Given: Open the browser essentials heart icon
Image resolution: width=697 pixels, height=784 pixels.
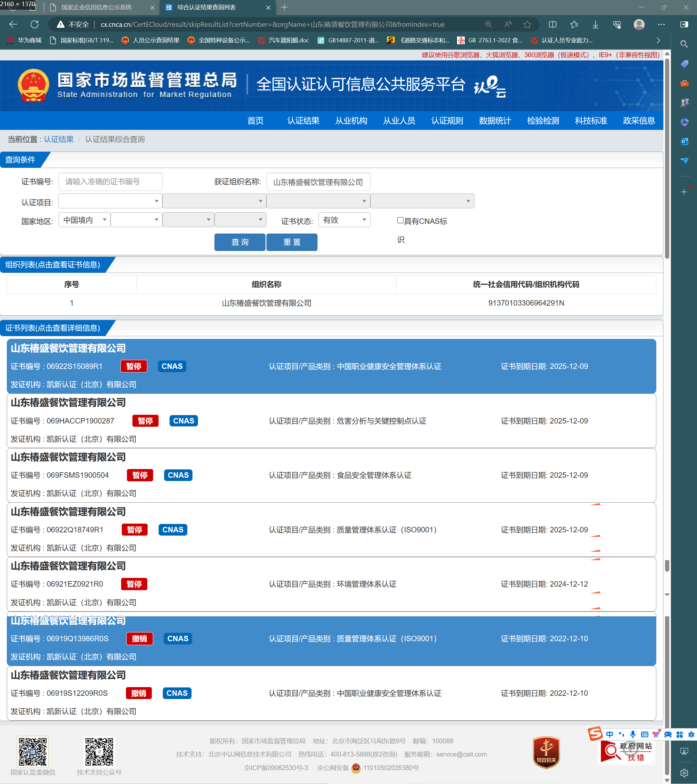Looking at the screenshot, I should [617, 25].
